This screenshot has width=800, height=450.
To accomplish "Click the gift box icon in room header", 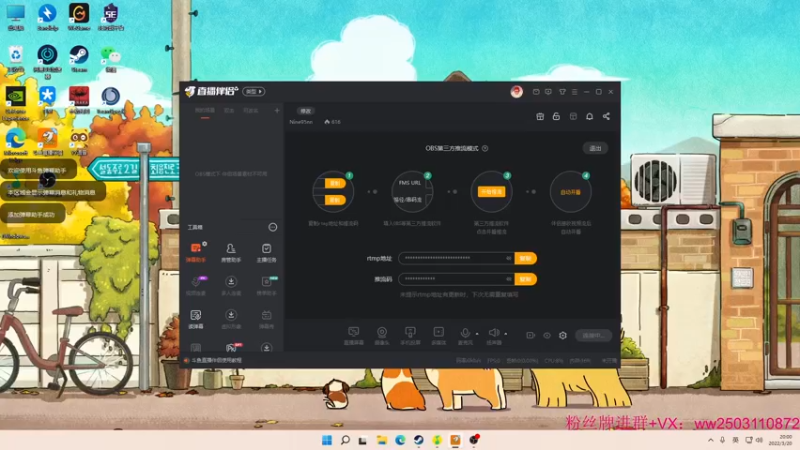I will coord(540,116).
